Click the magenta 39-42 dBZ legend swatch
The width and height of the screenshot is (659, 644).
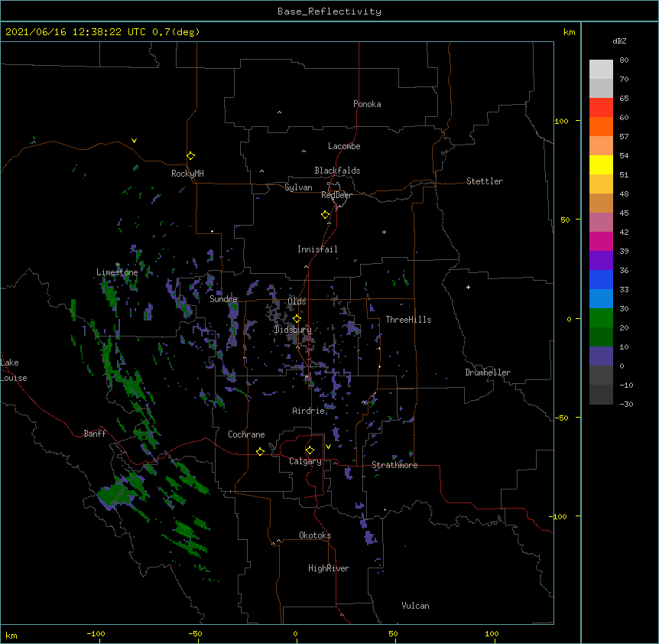(601, 241)
